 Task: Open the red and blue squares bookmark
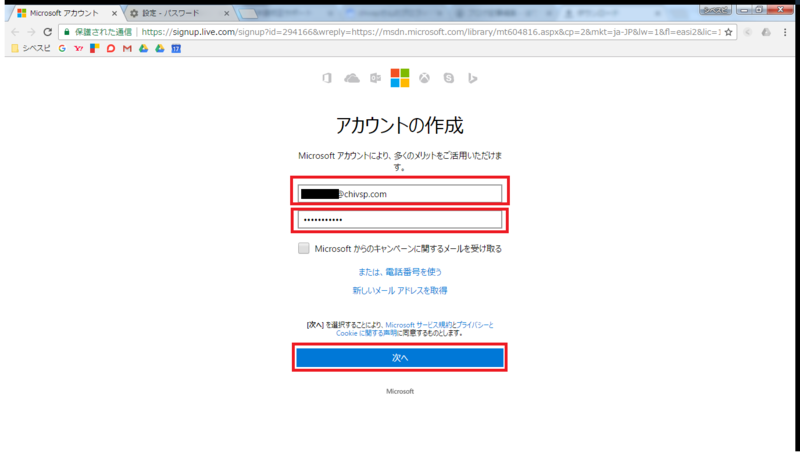click(94, 48)
